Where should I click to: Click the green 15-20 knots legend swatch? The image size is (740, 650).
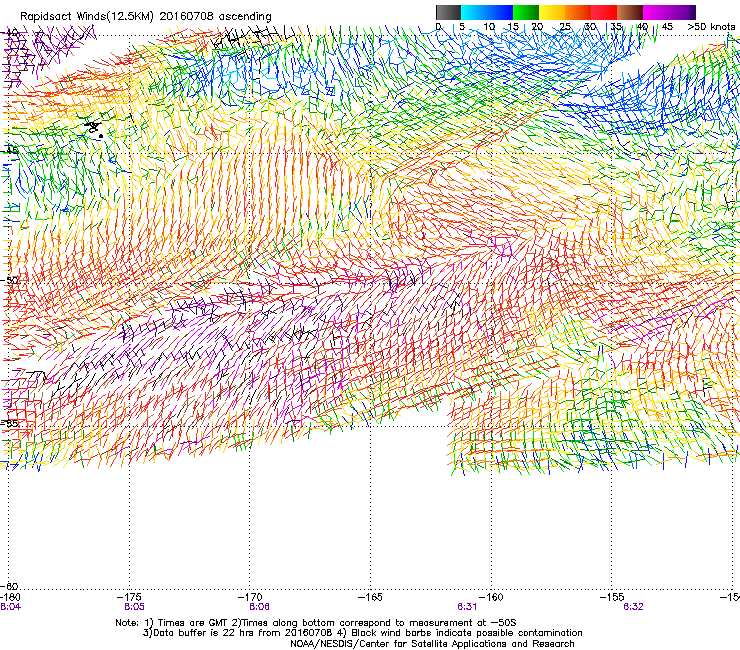[x=526, y=12]
